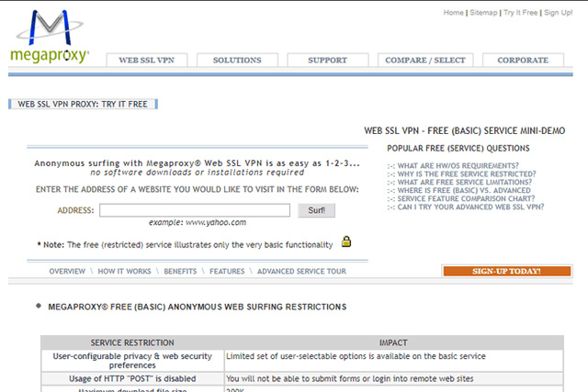Click the SERVICE RESTRICTION column header
The image size is (588, 392).
132,342
